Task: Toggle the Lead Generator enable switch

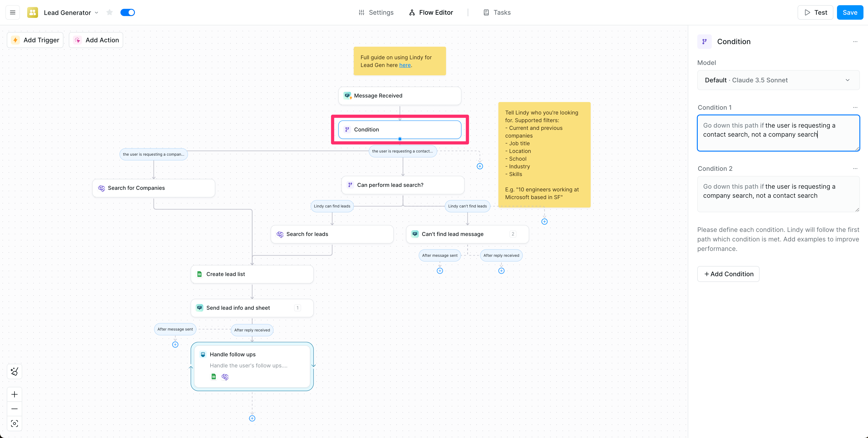Action: (128, 12)
